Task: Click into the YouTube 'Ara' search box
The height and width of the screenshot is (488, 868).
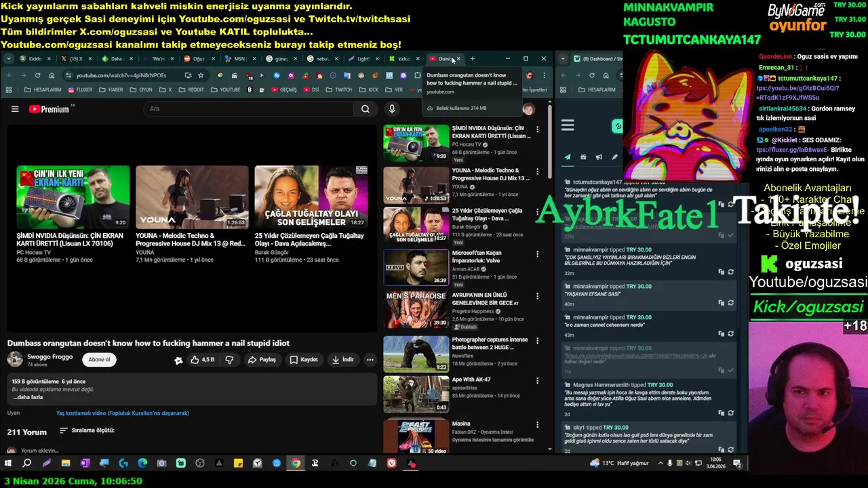Action: coord(248,109)
